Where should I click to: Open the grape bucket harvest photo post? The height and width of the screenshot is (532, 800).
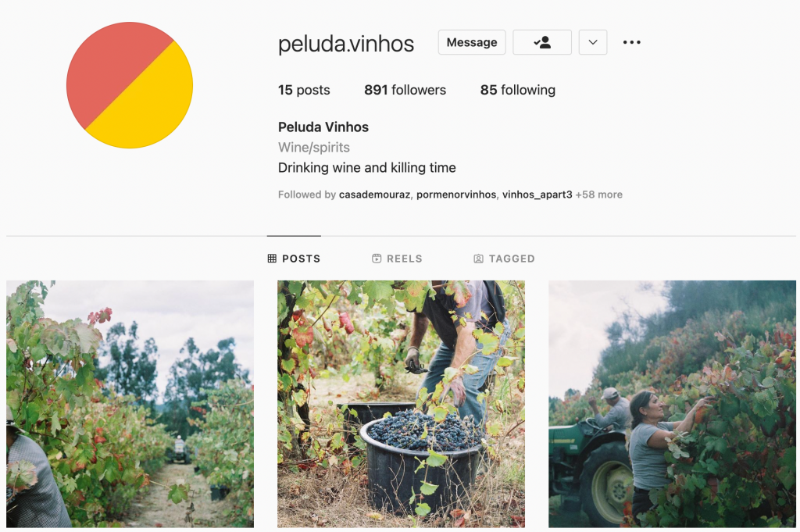[x=401, y=404]
